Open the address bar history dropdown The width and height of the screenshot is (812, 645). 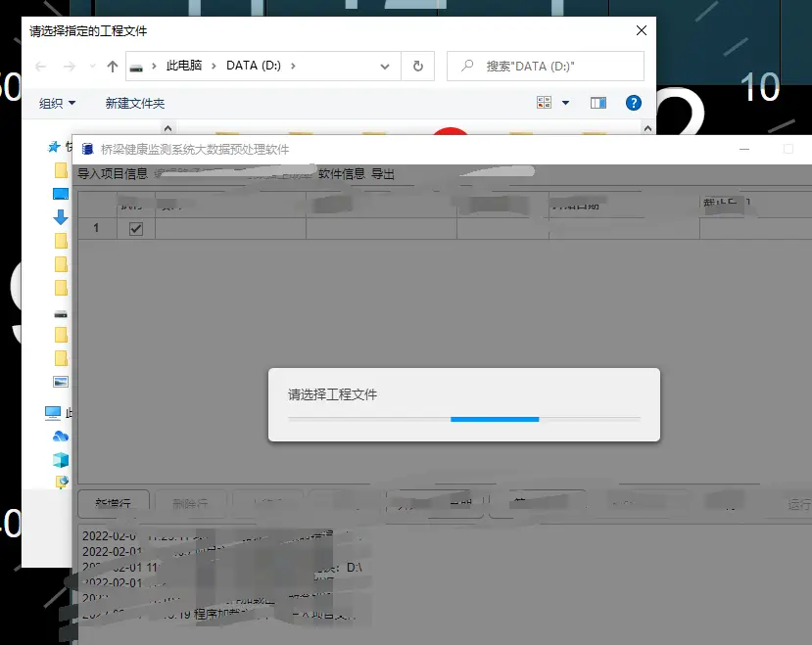385,67
